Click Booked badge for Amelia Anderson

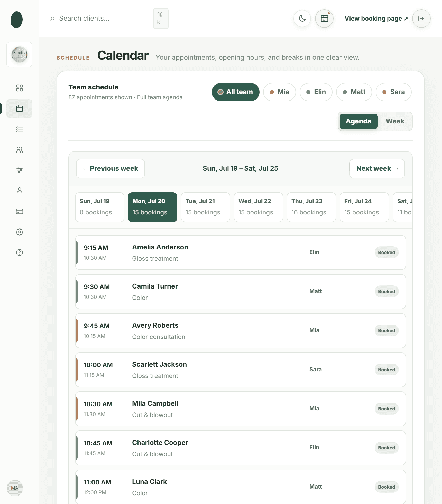pyautogui.click(x=386, y=253)
